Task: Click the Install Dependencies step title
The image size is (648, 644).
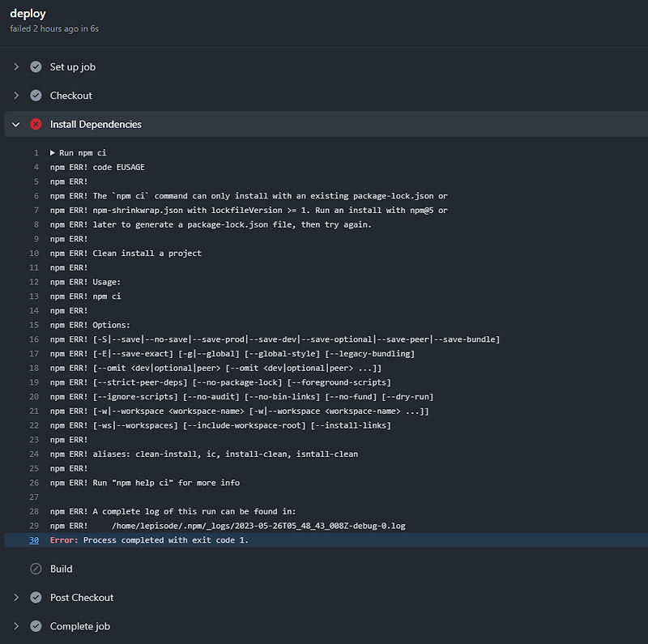Action: 96,125
